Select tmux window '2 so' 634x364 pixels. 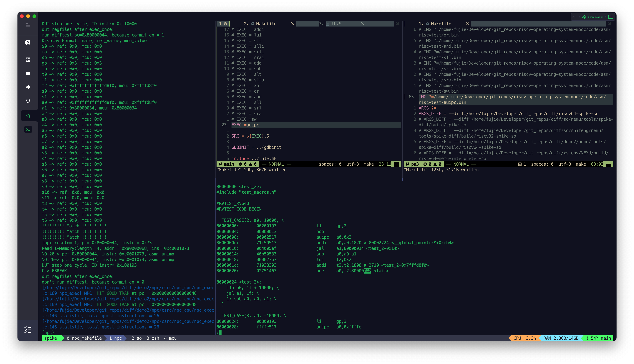(x=137, y=338)
